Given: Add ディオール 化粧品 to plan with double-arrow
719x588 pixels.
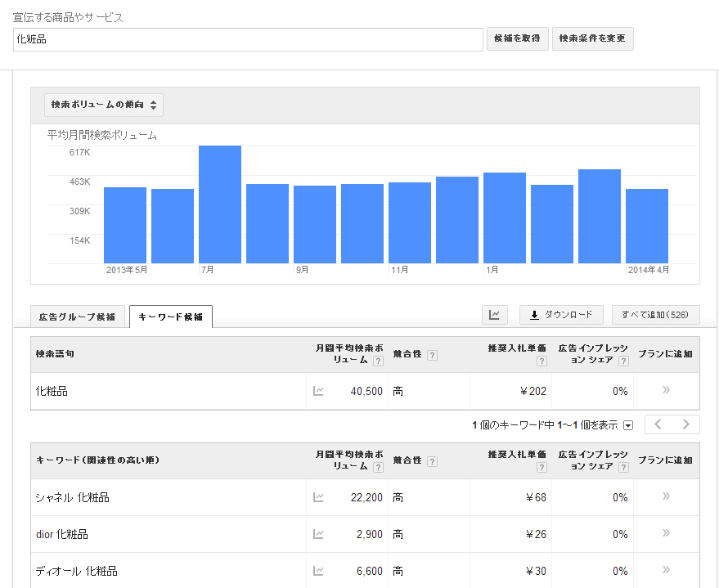Looking at the screenshot, I should (x=667, y=570).
